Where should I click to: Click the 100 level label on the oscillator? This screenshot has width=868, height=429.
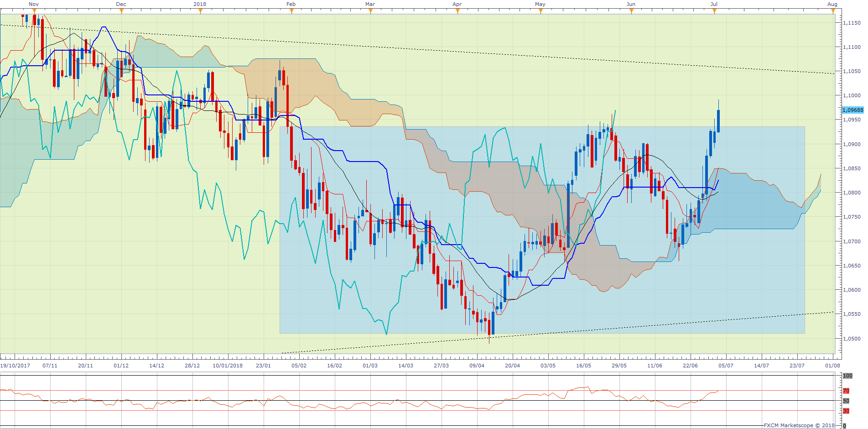point(847,376)
